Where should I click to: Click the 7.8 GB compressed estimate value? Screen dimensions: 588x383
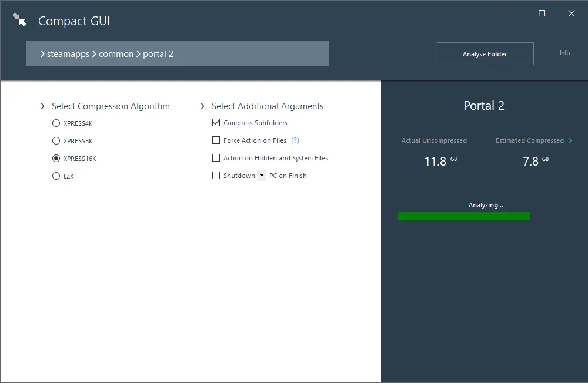coord(536,161)
